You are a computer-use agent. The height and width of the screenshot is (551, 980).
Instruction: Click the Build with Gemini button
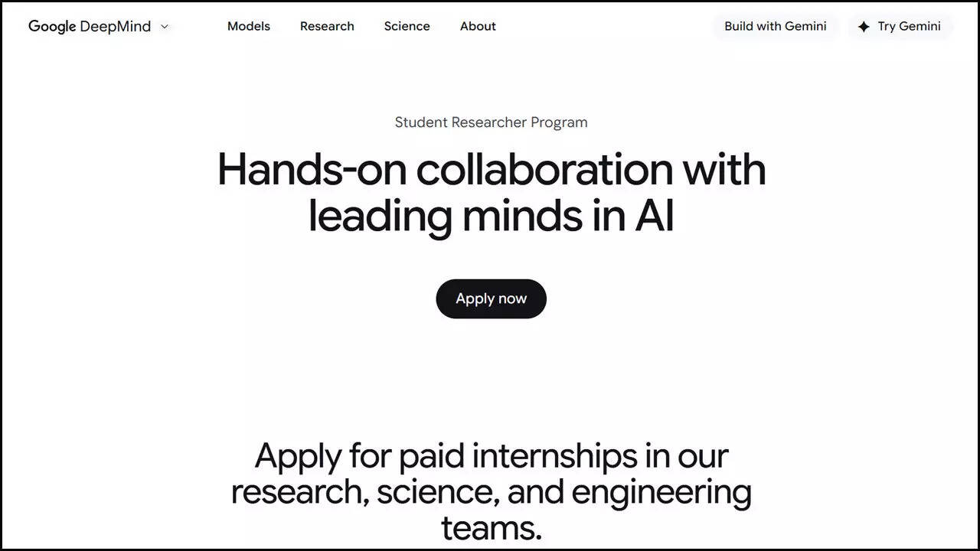[x=776, y=26]
